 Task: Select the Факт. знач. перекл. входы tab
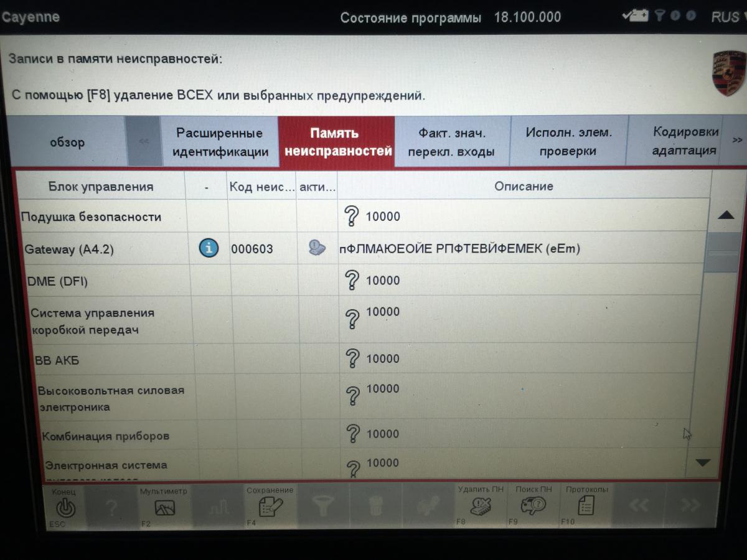[x=451, y=142]
